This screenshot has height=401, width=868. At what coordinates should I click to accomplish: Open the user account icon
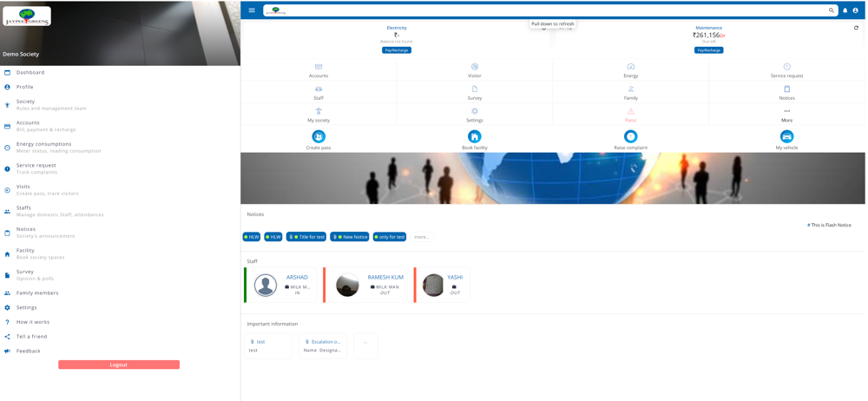(x=855, y=10)
